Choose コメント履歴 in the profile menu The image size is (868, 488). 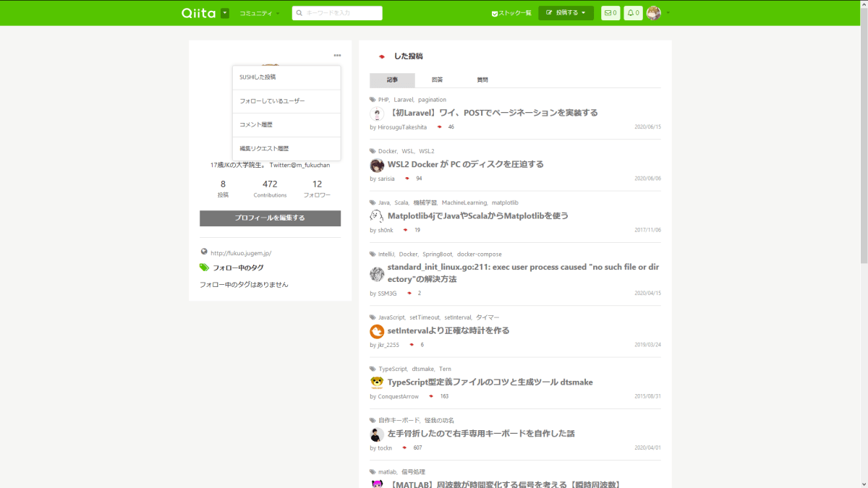click(286, 125)
